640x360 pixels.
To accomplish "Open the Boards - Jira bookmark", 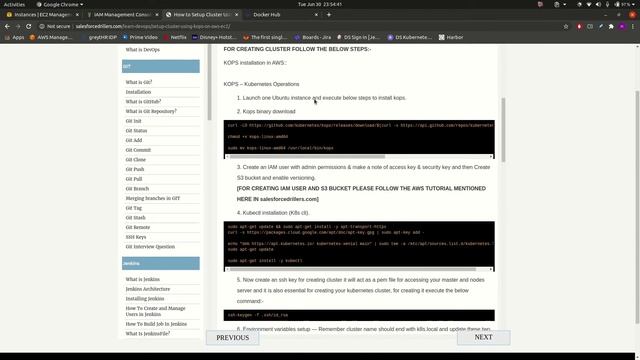I will coord(313,37).
